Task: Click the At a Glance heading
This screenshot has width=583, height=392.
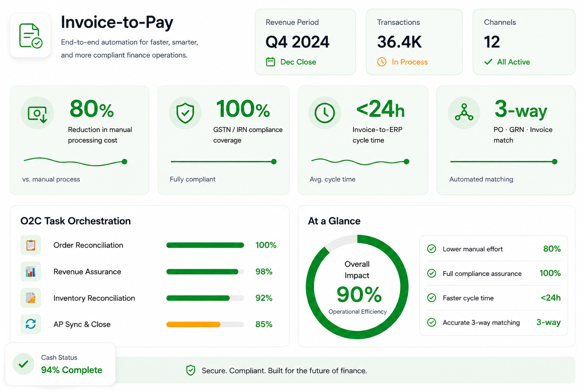Action: pyautogui.click(x=334, y=221)
